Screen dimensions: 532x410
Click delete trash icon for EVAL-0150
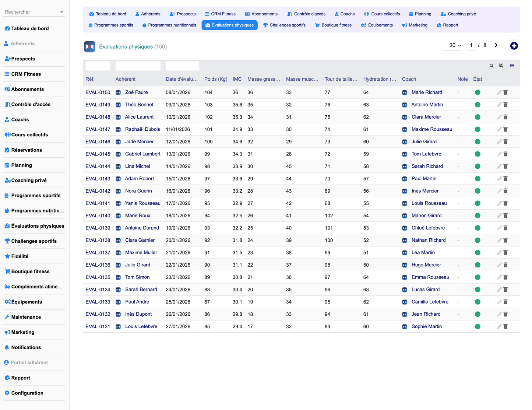click(x=505, y=92)
